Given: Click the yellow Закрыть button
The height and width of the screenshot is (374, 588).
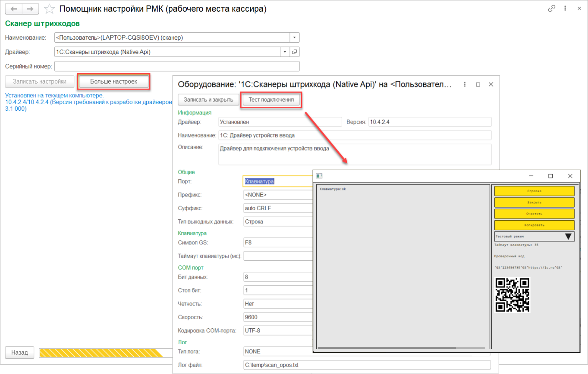Looking at the screenshot, I should [534, 202].
